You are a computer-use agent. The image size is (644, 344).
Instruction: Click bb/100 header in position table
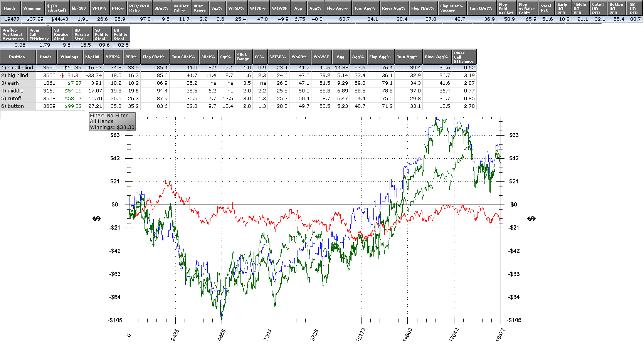(92, 57)
